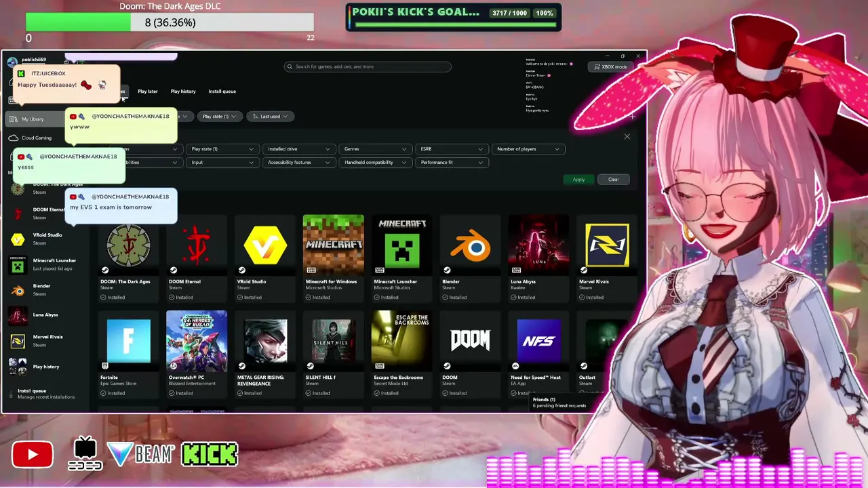
Task: Open the Installed drive dropdown
Action: pyautogui.click(x=298, y=149)
